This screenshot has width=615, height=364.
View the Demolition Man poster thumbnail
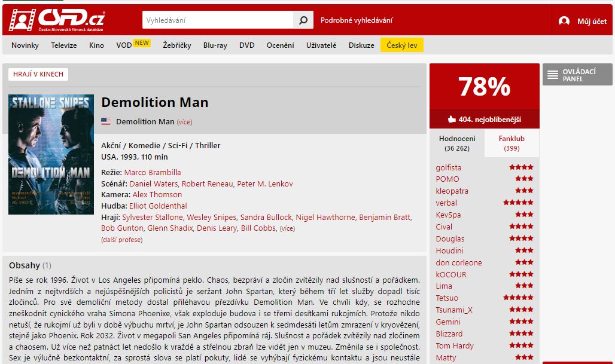pyautogui.click(x=51, y=154)
